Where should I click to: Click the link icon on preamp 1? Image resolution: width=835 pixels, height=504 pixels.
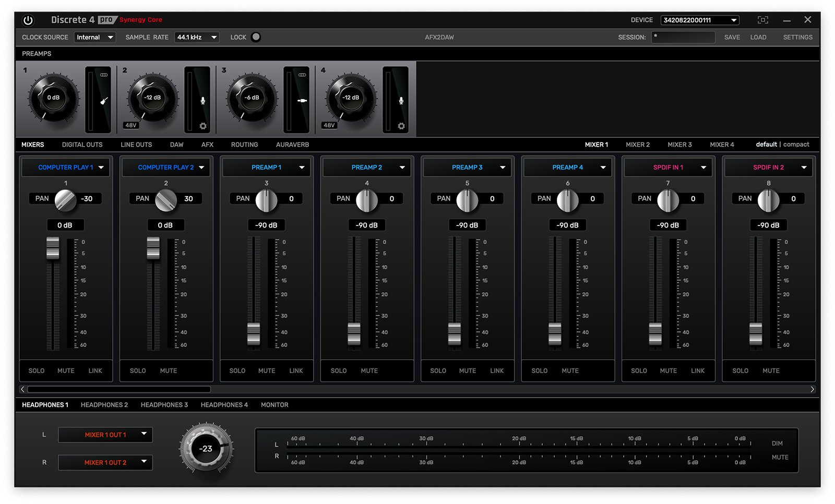(x=104, y=75)
